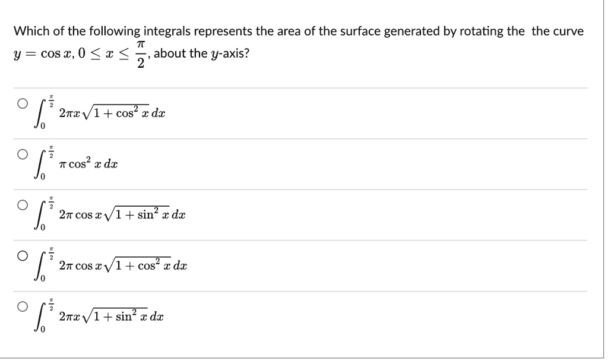608x364 pixels.
Task: Choose the option with 2π cos x √(1+sin²x)
Action: (23, 204)
